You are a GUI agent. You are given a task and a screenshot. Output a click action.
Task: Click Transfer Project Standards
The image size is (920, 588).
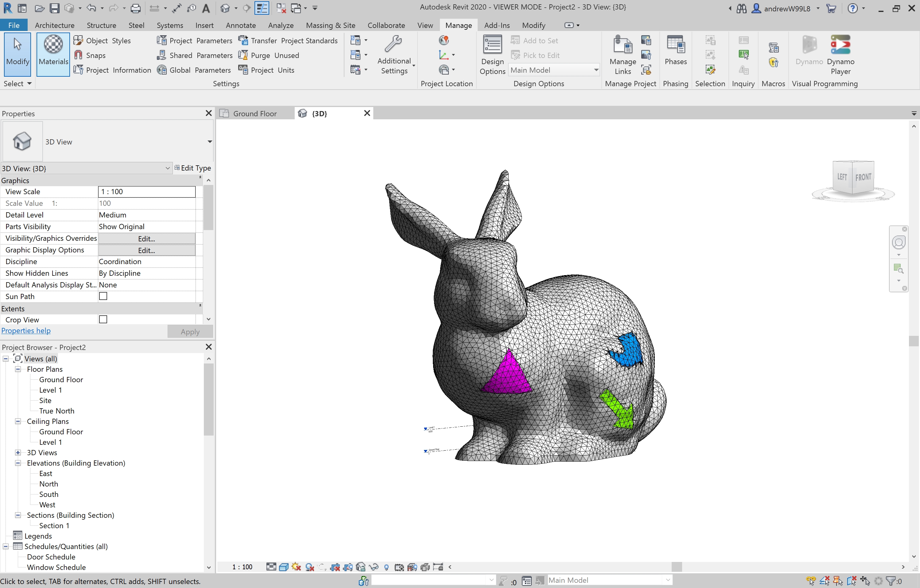tap(288, 40)
